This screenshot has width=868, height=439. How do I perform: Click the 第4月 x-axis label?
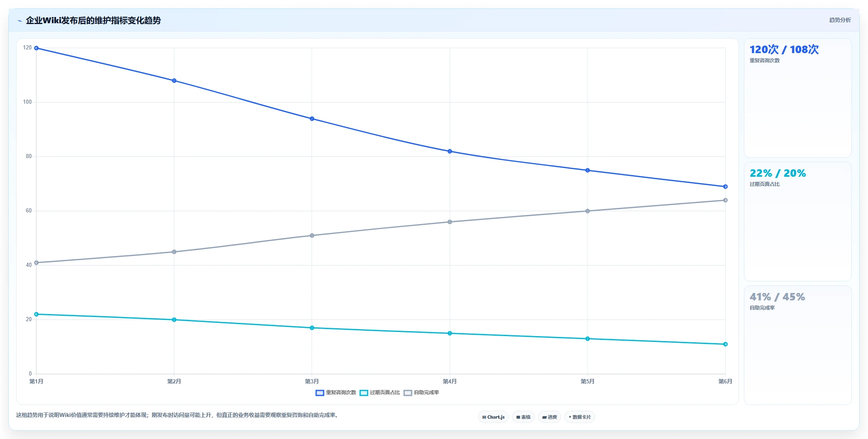point(450,381)
